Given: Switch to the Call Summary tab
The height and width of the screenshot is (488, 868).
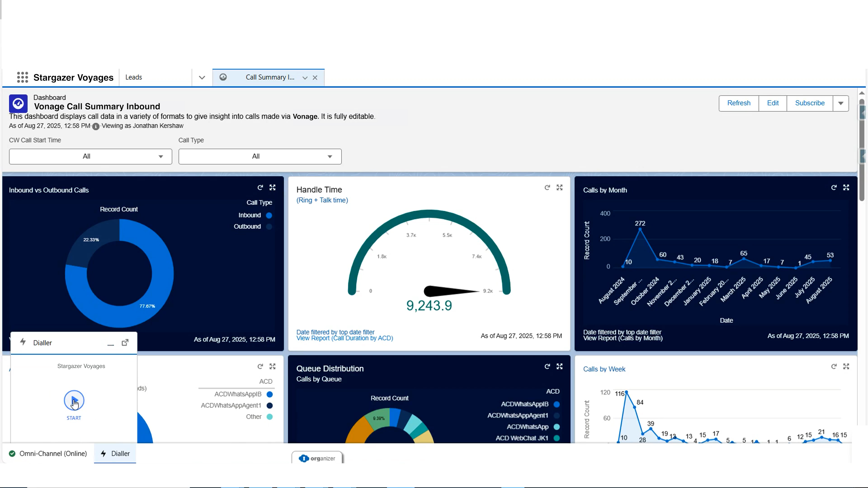Looking at the screenshot, I should (266, 77).
